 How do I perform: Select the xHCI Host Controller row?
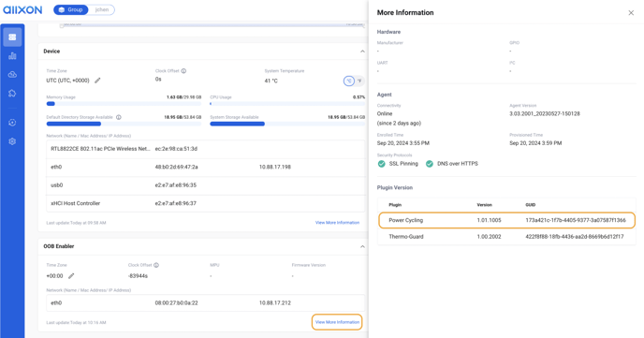click(205, 203)
